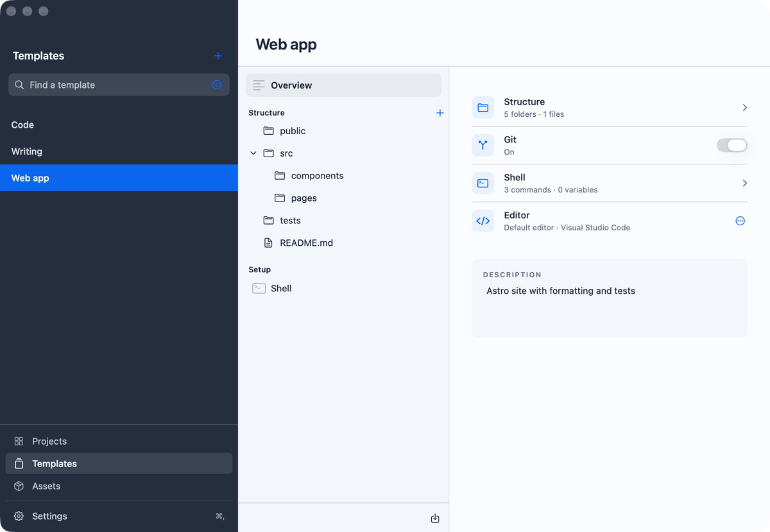
Task: Open Shell details via chevron
Action: 745,184
